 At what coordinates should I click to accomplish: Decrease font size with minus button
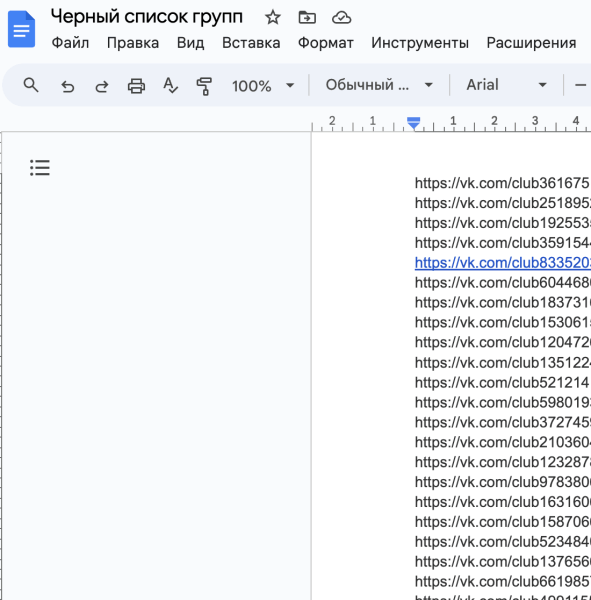[x=581, y=85]
